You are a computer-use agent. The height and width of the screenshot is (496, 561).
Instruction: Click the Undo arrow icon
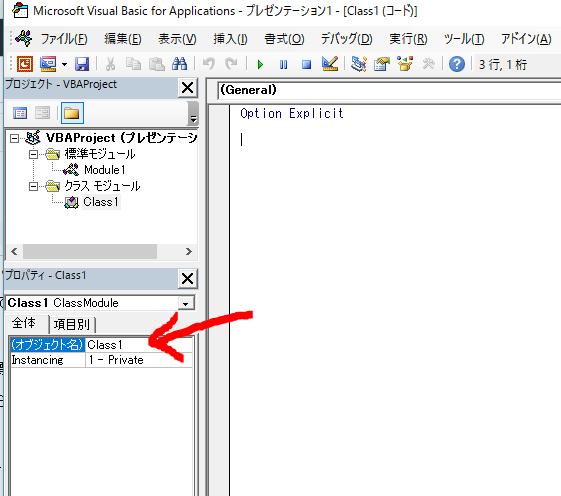coord(209,64)
